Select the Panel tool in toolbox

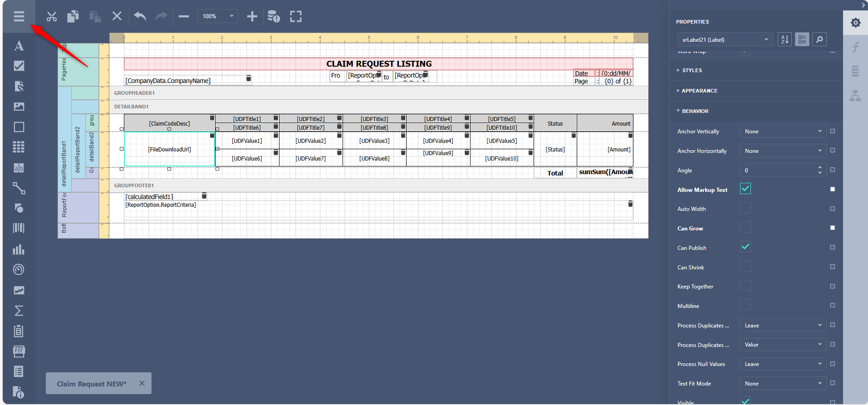pos(19,127)
